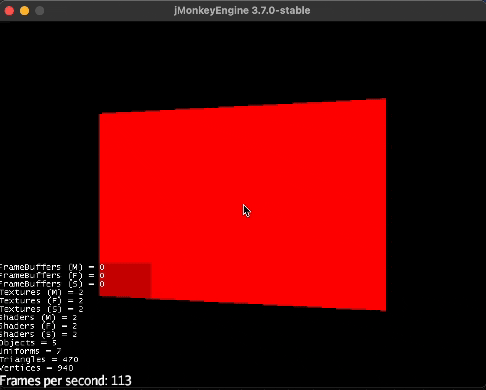Click the jMonkeyEngine 3.7.0-stable title bar

[242, 10]
